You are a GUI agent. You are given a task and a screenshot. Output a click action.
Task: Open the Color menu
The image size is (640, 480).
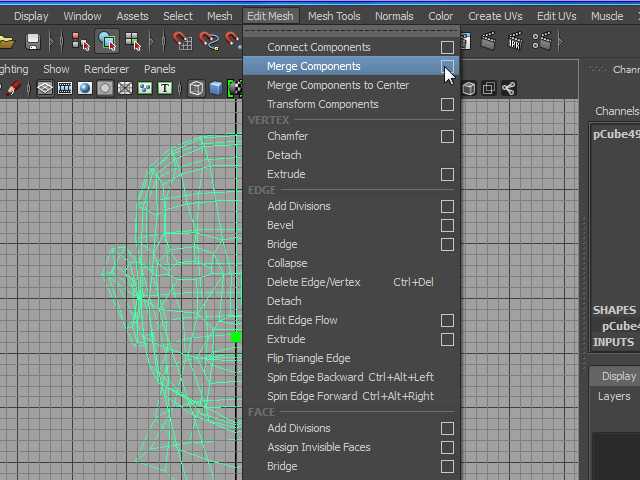pyautogui.click(x=440, y=16)
